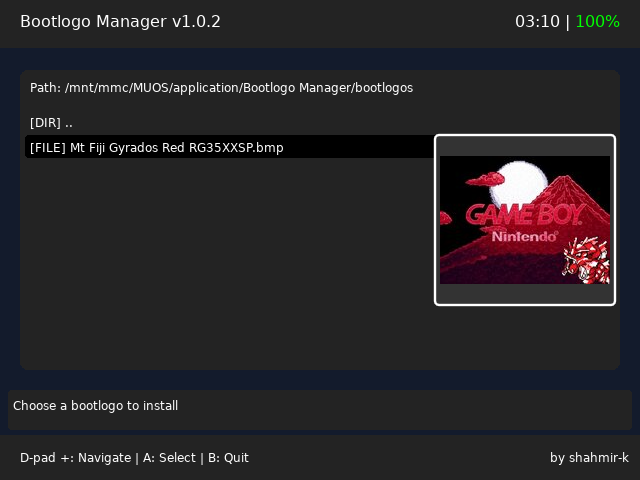Click the 100% battery indicator
This screenshot has width=640, height=480.
[x=598, y=22]
